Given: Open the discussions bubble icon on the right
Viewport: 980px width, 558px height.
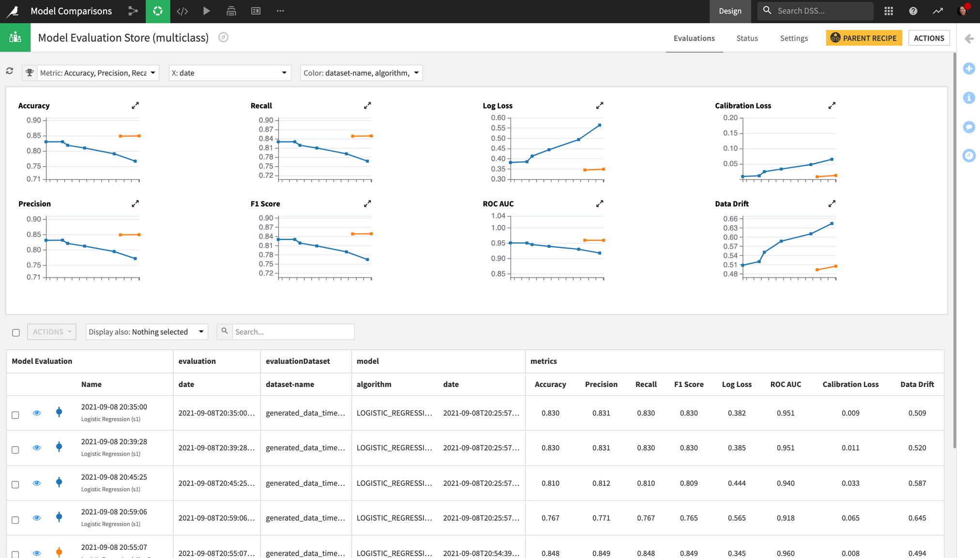Looking at the screenshot, I should tap(969, 127).
